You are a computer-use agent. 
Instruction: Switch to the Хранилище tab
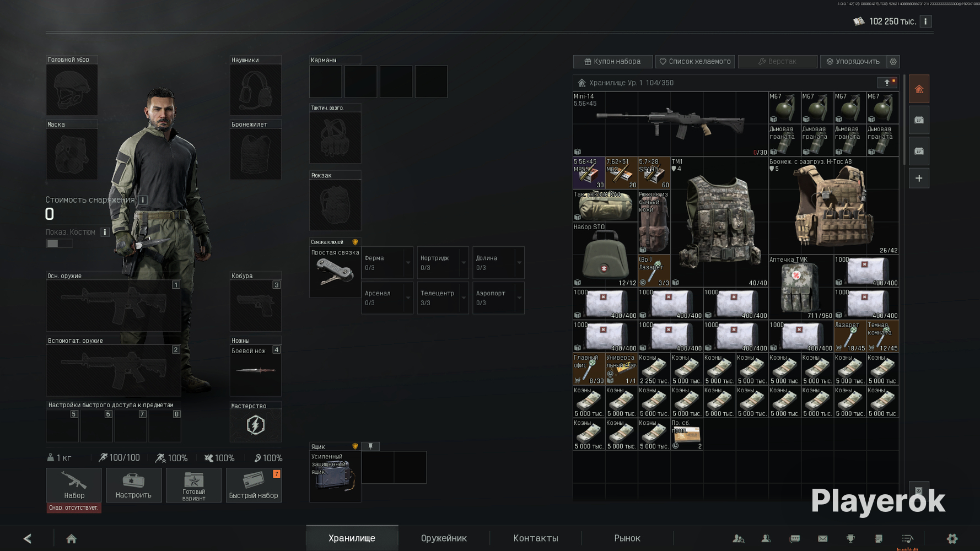[352, 538]
